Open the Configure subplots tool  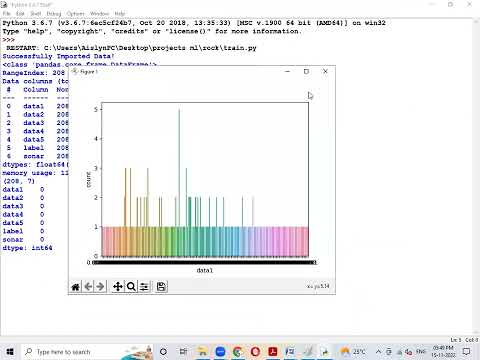144,287
